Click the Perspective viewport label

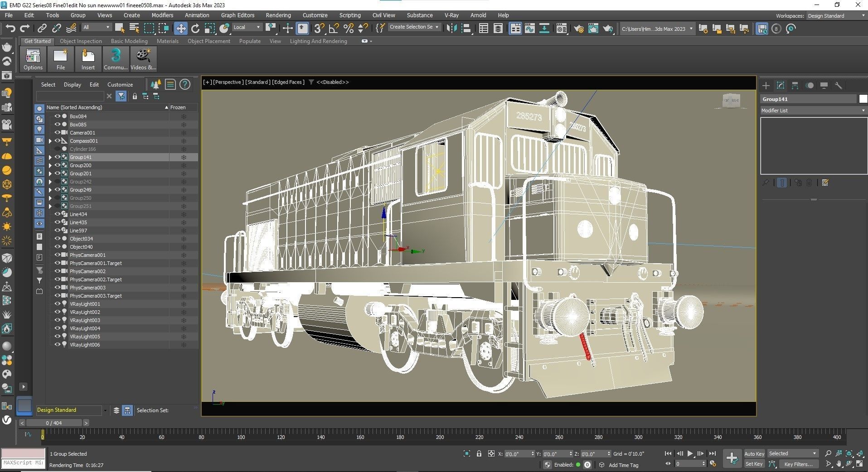(x=228, y=82)
